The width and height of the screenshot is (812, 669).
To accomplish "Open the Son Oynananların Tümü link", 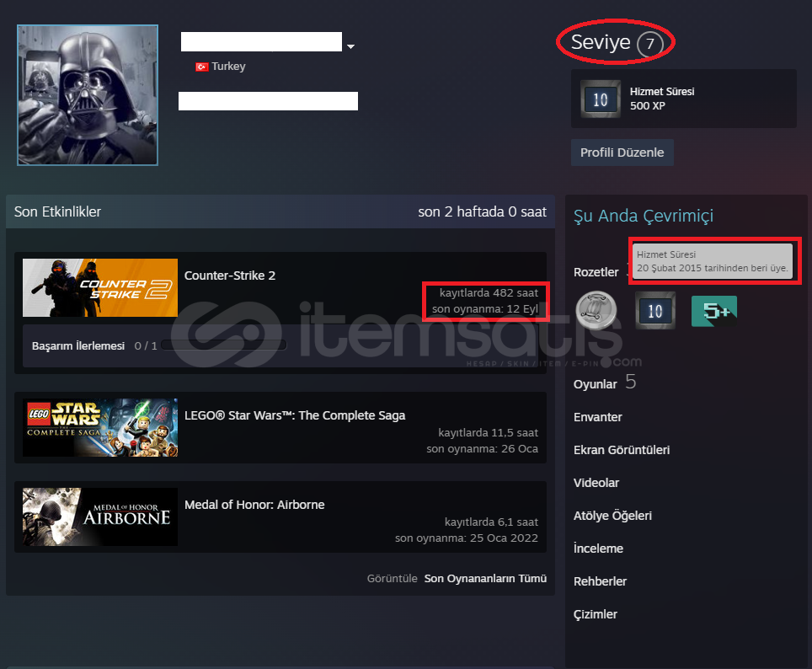I will pyautogui.click(x=485, y=579).
